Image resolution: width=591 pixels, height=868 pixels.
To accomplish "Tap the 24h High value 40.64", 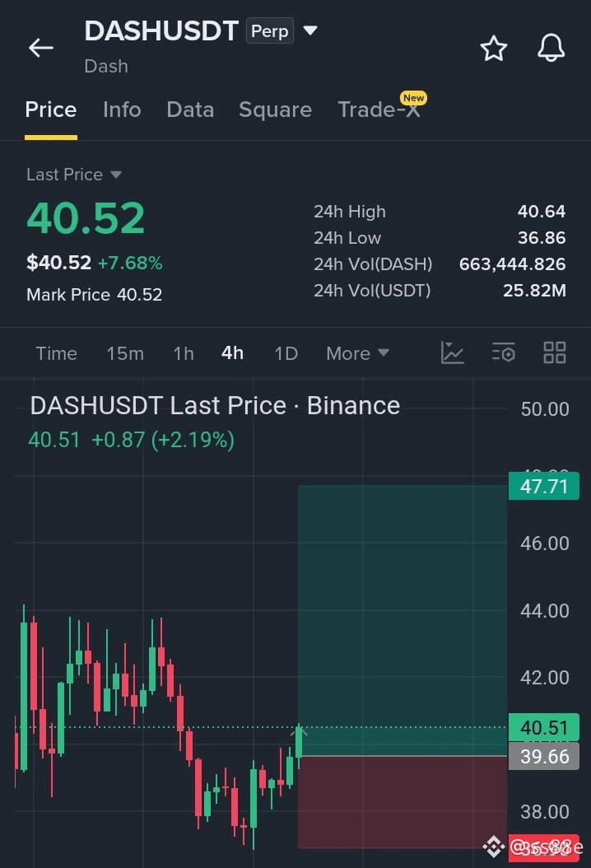I will coord(541,212).
